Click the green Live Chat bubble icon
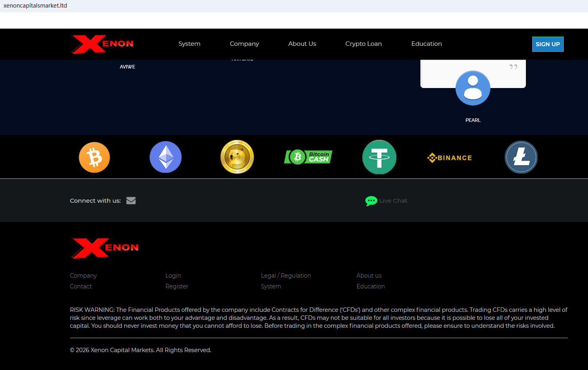 (x=371, y=201)
